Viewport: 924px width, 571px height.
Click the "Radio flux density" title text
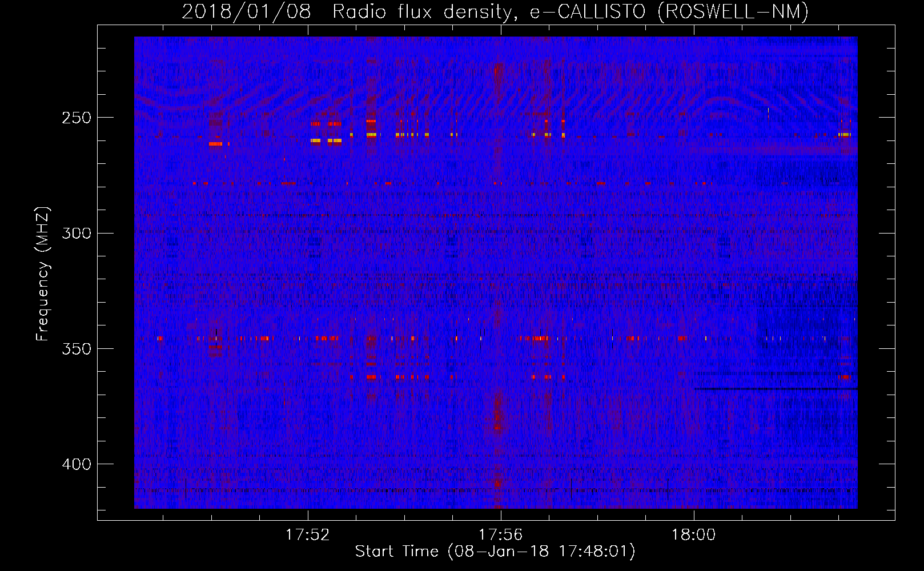pyautogui.click(x=425, y=11)
